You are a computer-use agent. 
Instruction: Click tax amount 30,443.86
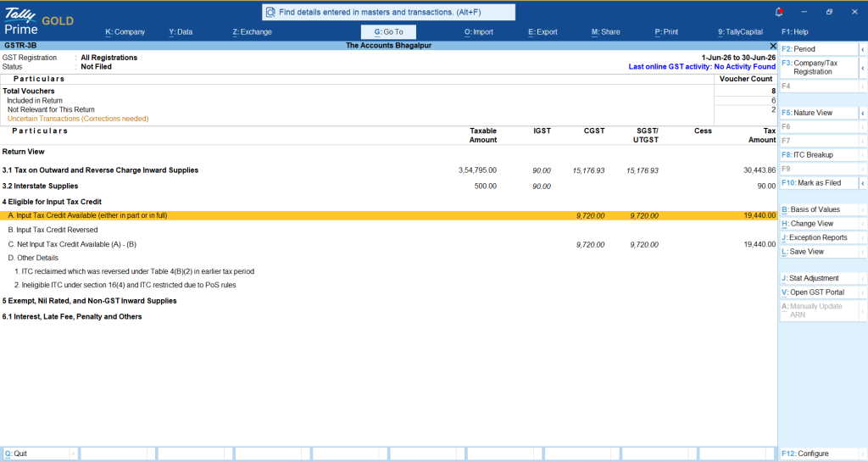[759, 170]
